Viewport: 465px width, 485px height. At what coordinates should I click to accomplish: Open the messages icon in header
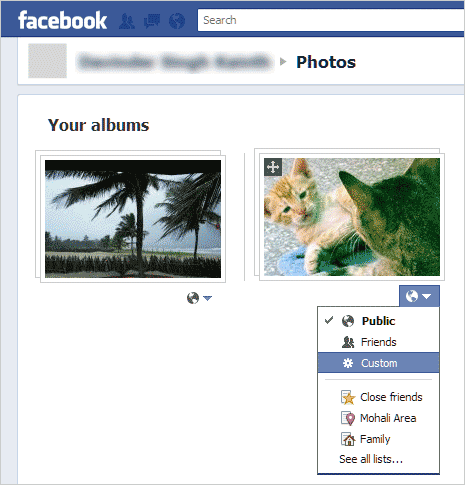[152, 21]
